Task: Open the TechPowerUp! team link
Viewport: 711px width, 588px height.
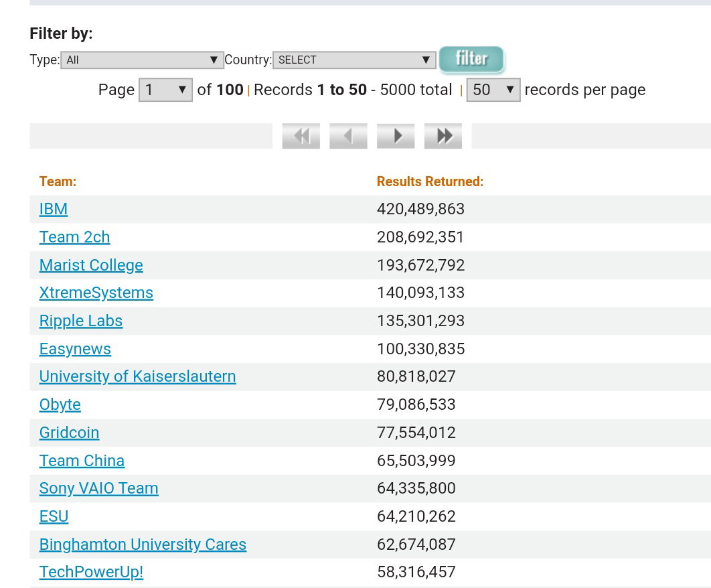Action: (x=91, y=573)
